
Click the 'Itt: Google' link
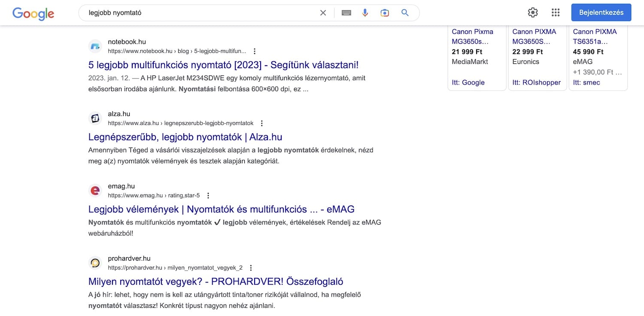tap(468, 82)
